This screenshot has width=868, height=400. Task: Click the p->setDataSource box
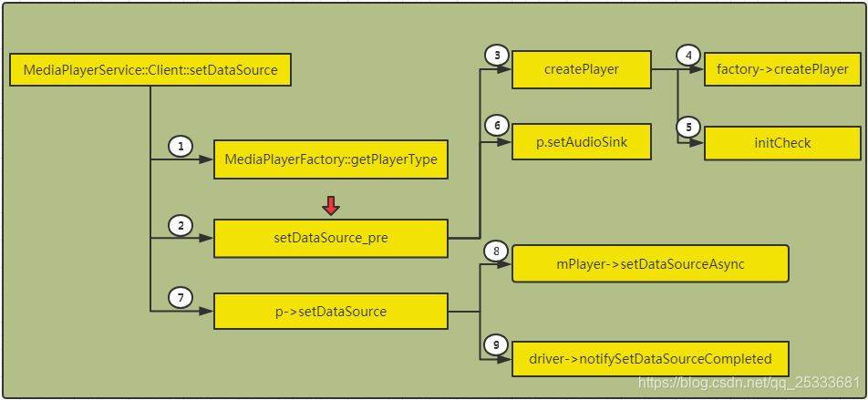pos(330,312)
